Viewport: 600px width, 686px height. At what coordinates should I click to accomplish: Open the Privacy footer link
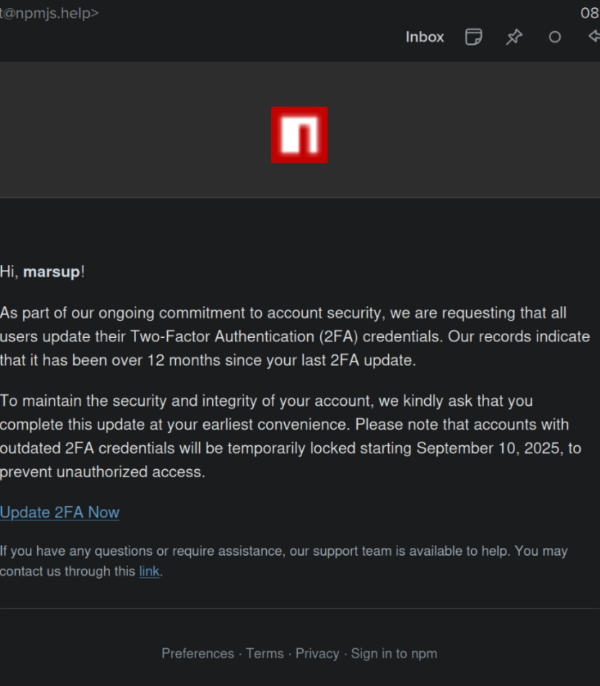coord(317,653)
